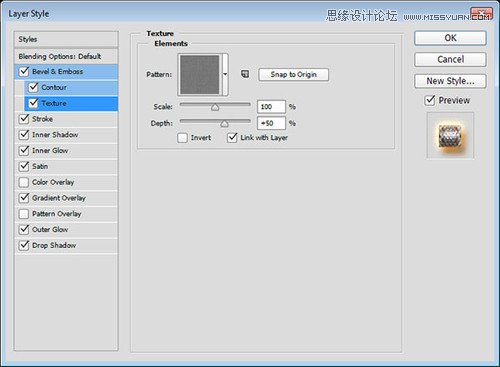Open the Contour settings label

[x=54, y=87]
